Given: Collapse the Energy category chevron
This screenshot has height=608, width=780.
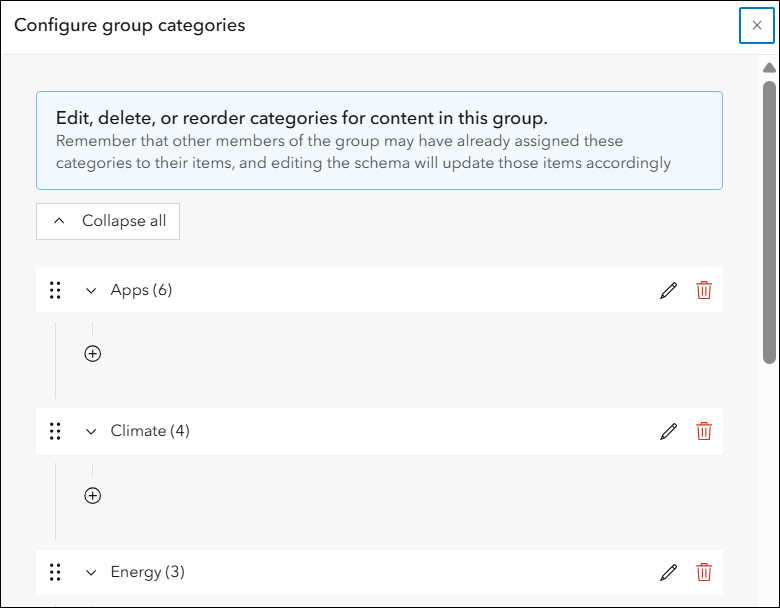Looking at the screenshot, I should [91, 573].
